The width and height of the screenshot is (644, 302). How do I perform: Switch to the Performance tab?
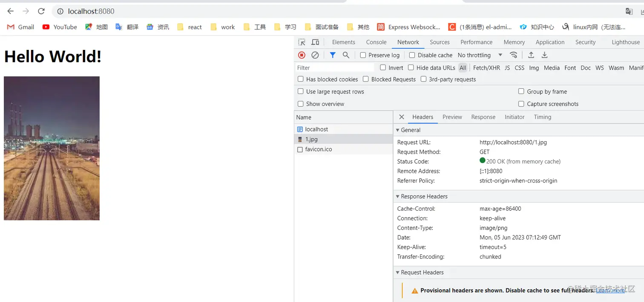[476, 42]
